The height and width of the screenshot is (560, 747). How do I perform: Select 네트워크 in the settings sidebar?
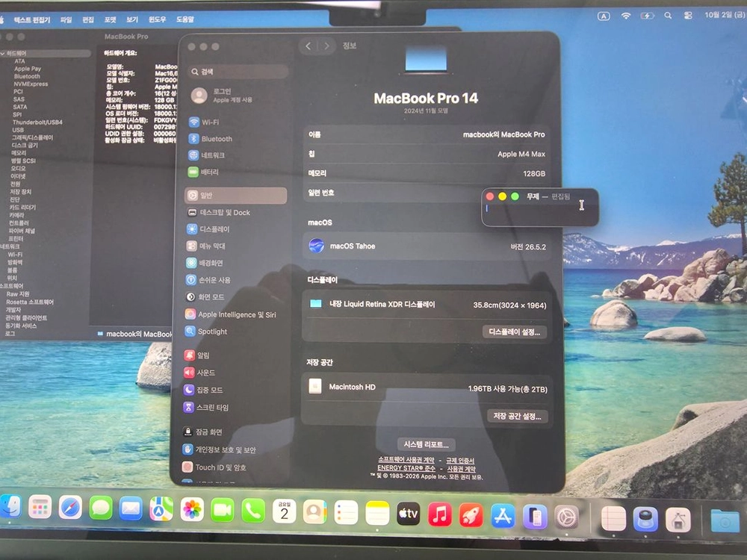point(206,155)
